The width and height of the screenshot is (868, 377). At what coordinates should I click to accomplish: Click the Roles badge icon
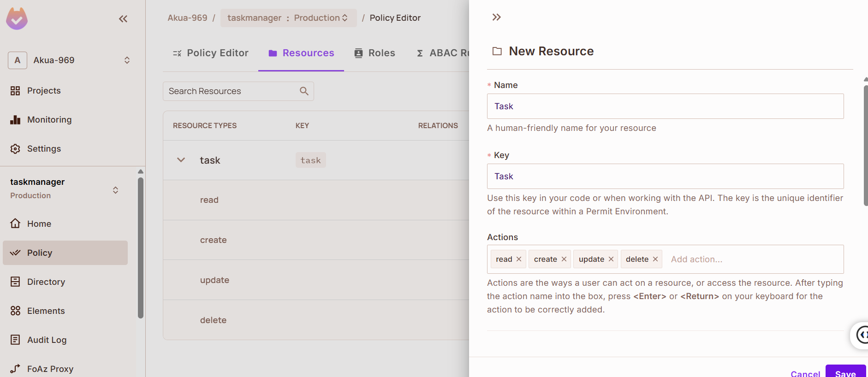tap(358, 53)
